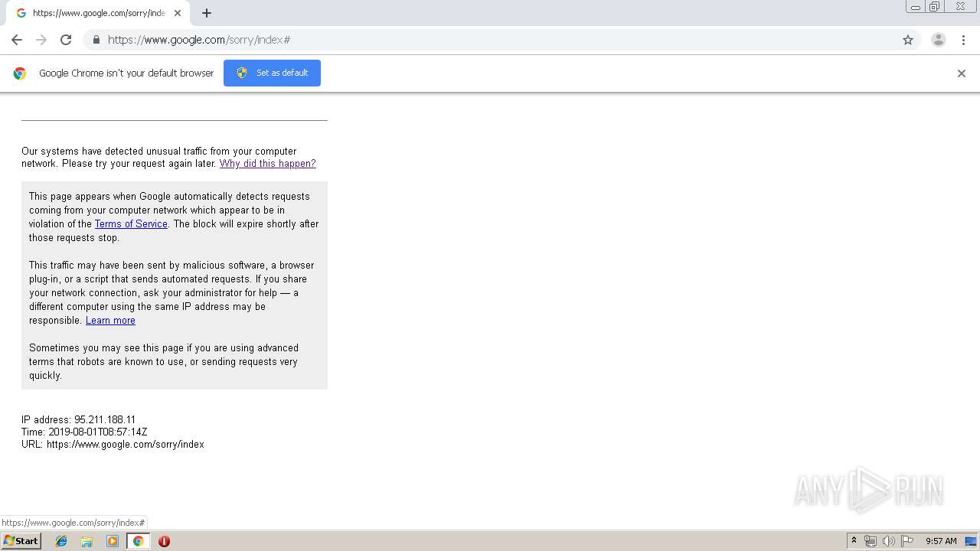980x551 pixels.
Task: Open the network tray icon
Action: click(871, 541)
